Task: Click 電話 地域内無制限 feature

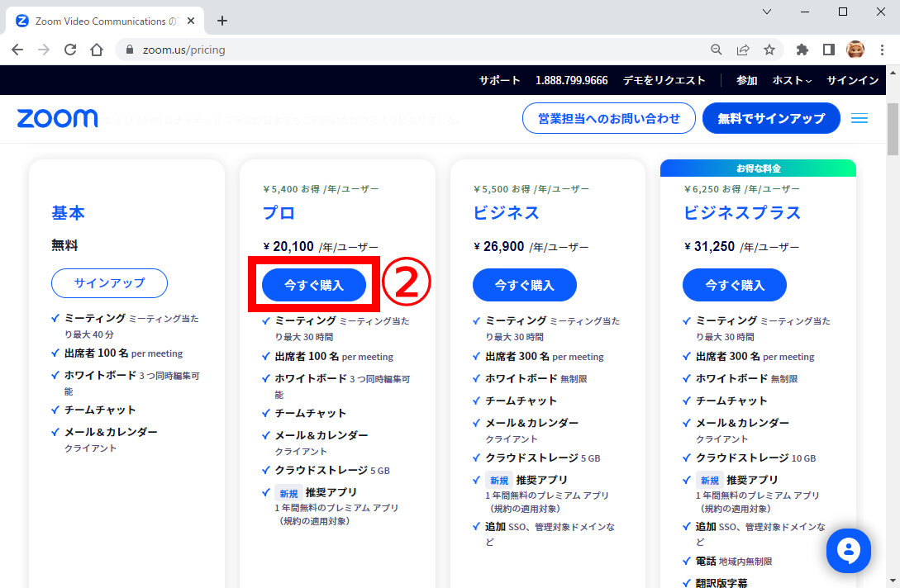Action: pyautogui.click(x=734, y=561)
